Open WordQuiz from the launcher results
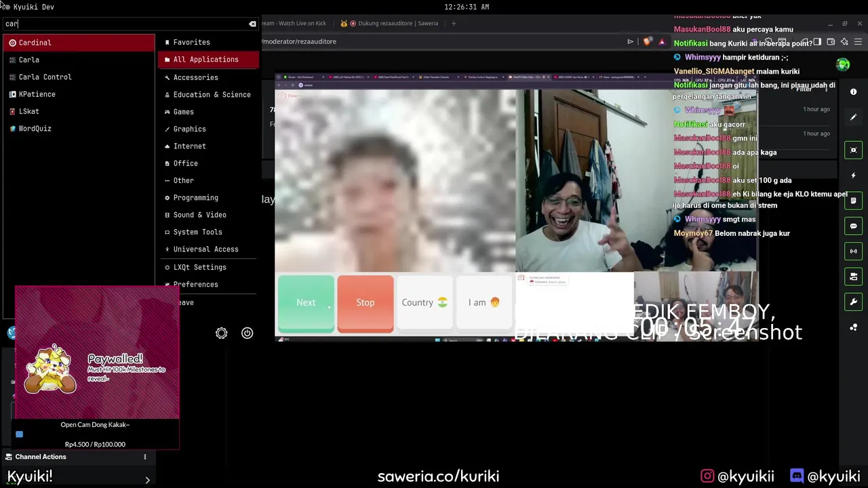Screen dimensions: 868x488 pyautogui.click(x=79, y=128)
